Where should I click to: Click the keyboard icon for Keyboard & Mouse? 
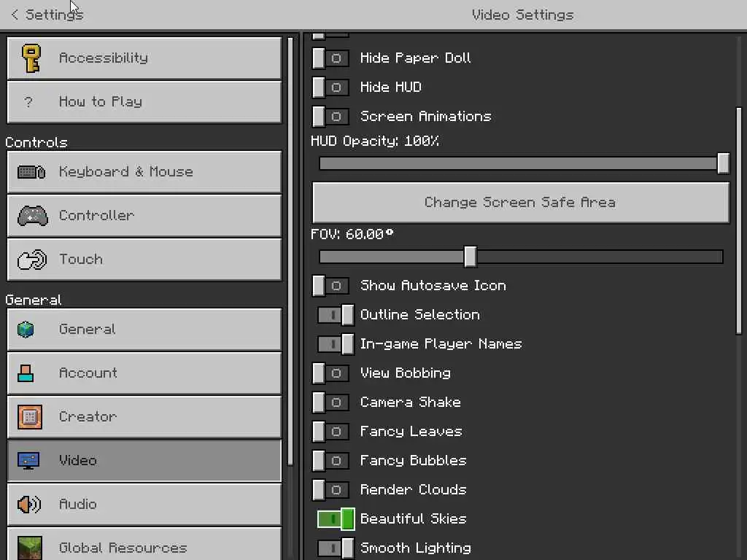[31, 171]
